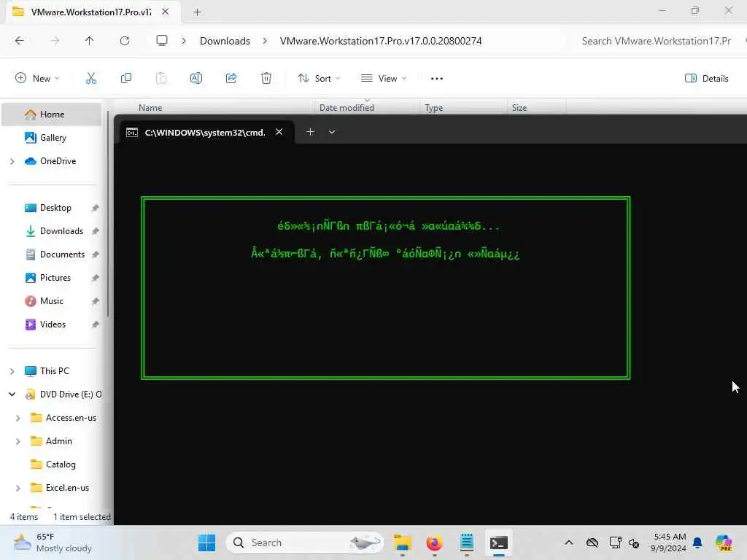The height and width of the screenshot is (560, 747).
Task: Expand the This PC tree node
Action: click(12, 371)
